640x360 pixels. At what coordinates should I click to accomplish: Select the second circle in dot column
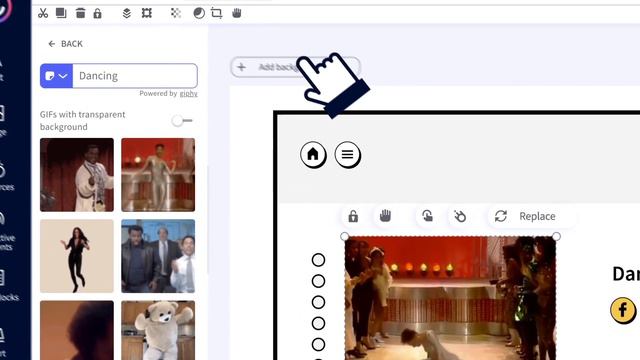point(318,281)
